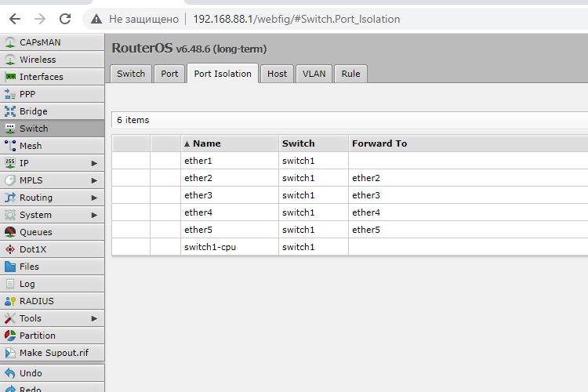The height and width of the screenshot is (392, 588).
Task: Click the Interfaces network card icon
Action: coord(10,77)
